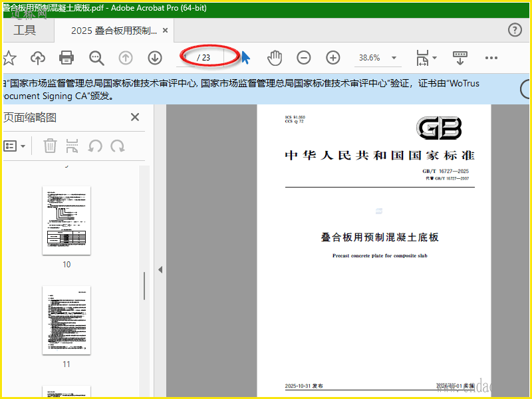Open more tools ellipsis menu
Screen dimensions: 532x399
(491, 58)
